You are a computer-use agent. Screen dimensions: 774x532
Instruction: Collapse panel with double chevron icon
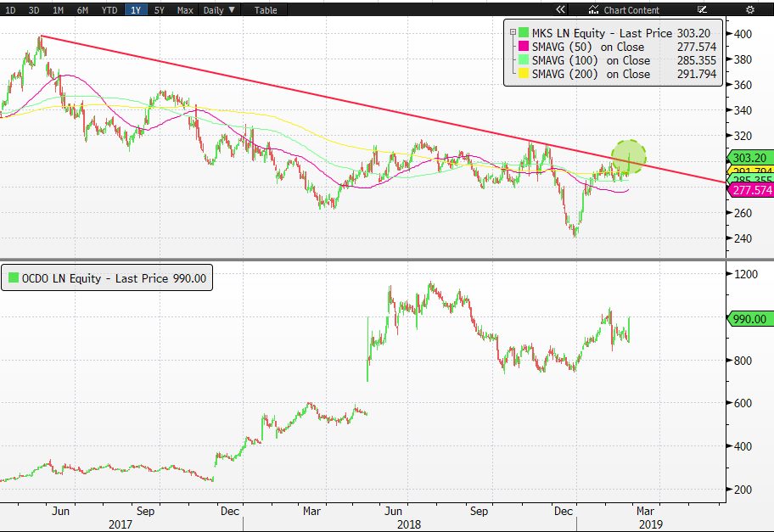[x=560, y=9]
